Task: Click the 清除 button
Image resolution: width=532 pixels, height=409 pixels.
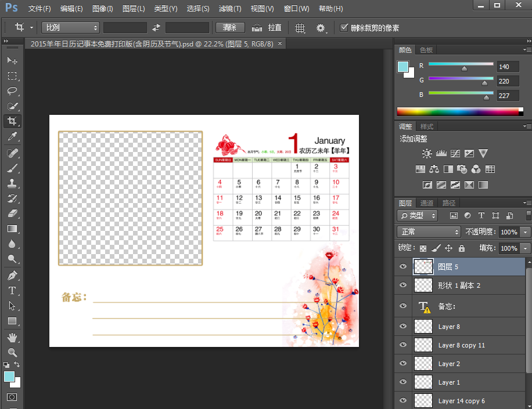Action: 229,27
